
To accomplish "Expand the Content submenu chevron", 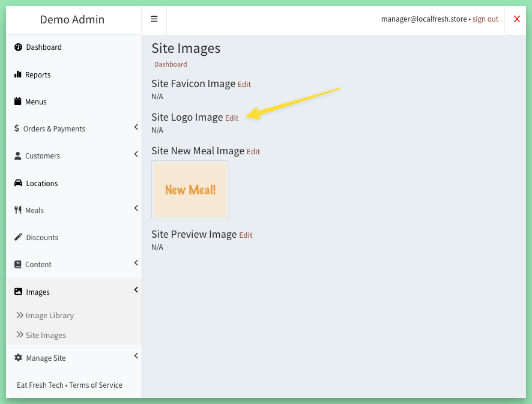I will click(x=136, y=262).
